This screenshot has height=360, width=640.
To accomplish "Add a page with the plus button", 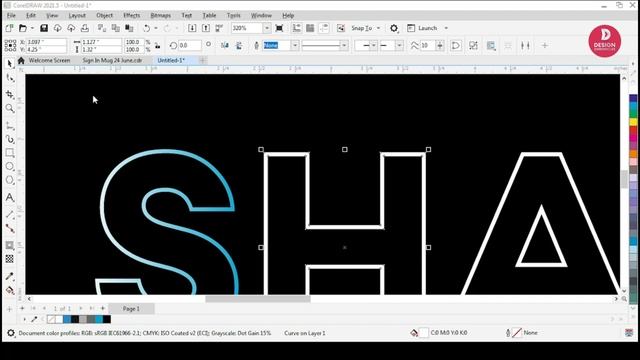I will (102, 309).
